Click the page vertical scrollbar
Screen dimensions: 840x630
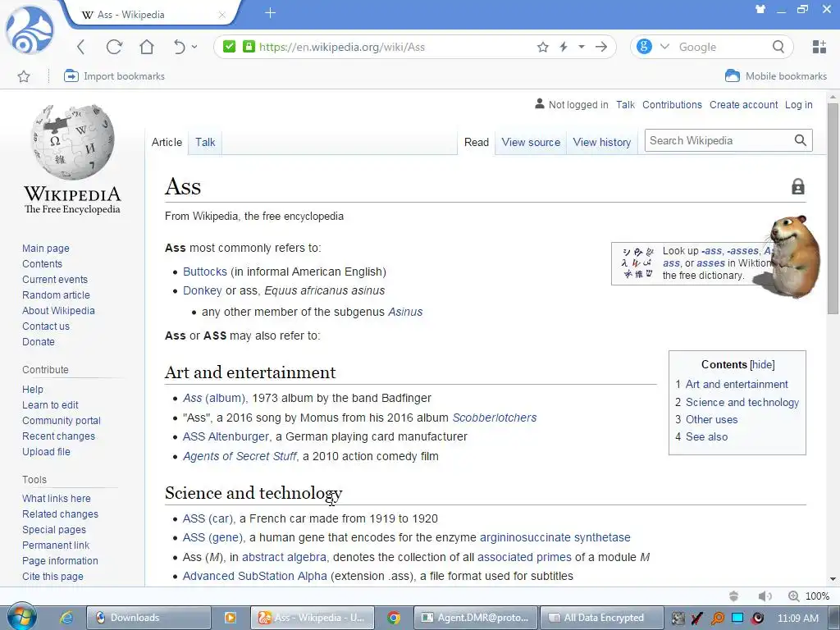833,209
